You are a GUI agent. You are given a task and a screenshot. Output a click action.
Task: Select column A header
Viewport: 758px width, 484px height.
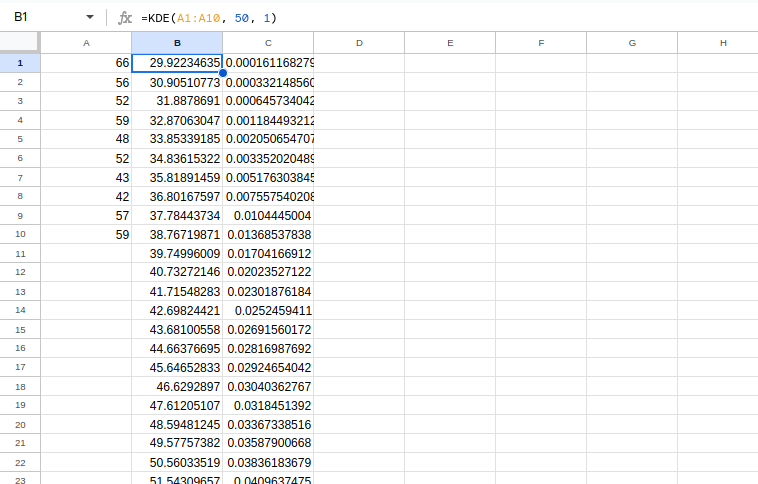(86, 43)
